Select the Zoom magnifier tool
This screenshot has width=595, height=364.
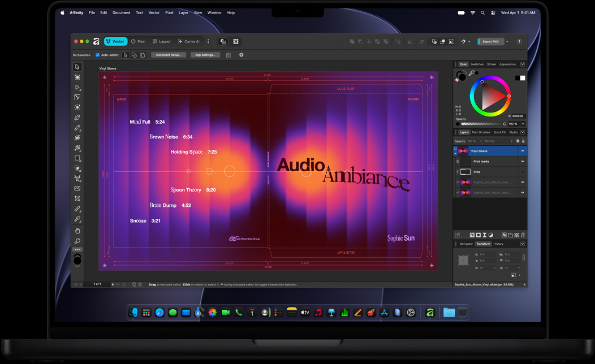[77, 241]
